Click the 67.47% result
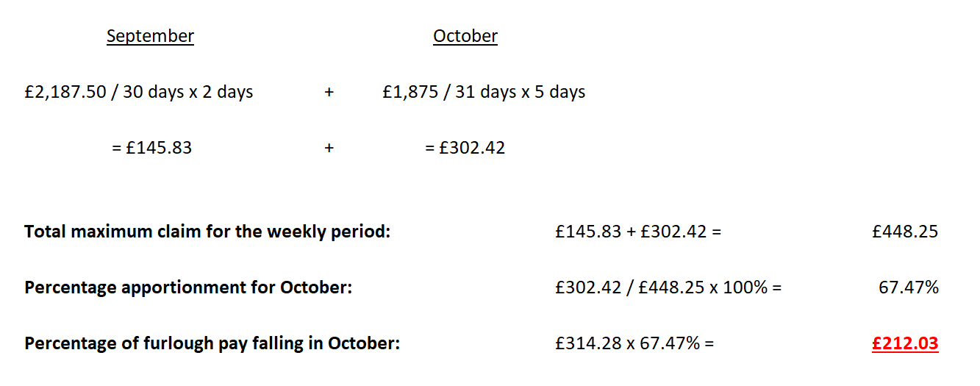 click(909, 287)
